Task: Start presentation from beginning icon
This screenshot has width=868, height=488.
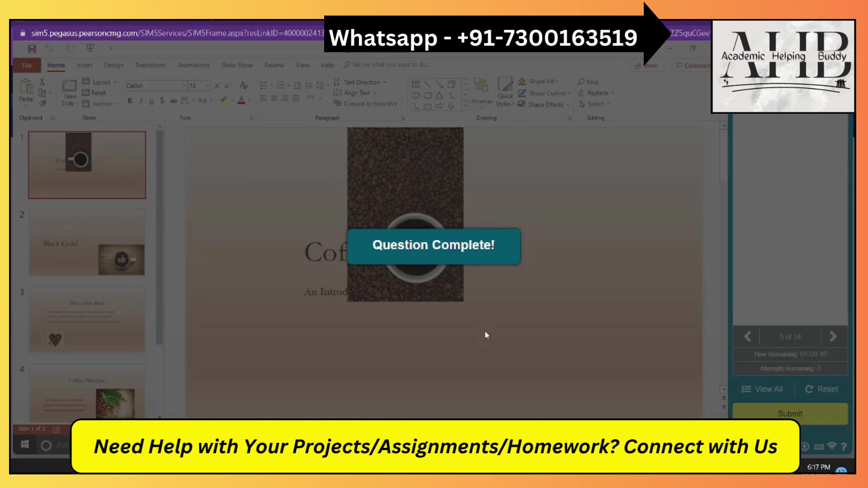Action: pos(90,48)
